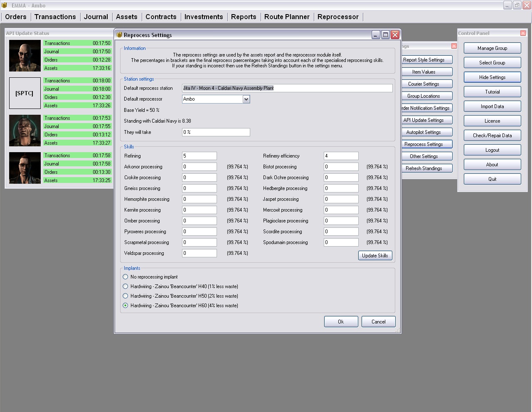Screen dimensions: 532x412
Task: Expand the Default reprocessor dropdown
Action: pyautogui.click(x=246, y=99)
